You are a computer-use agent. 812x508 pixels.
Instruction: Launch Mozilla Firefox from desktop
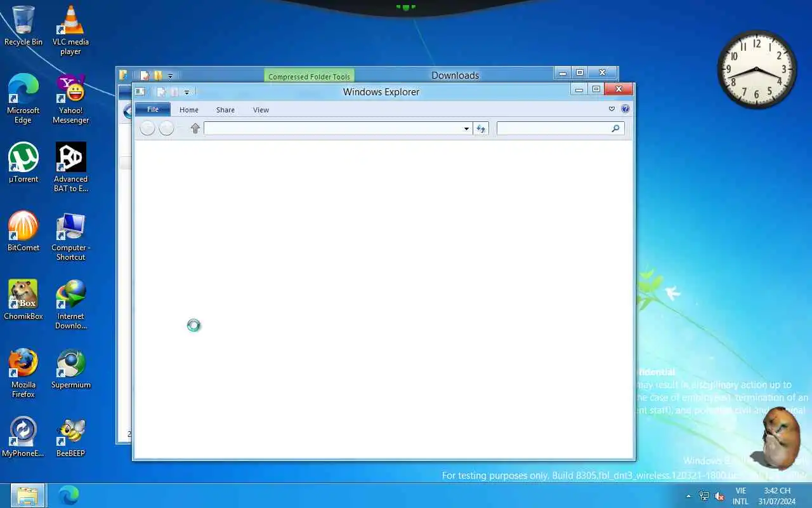pyautogui.click(x=23, y=373)
